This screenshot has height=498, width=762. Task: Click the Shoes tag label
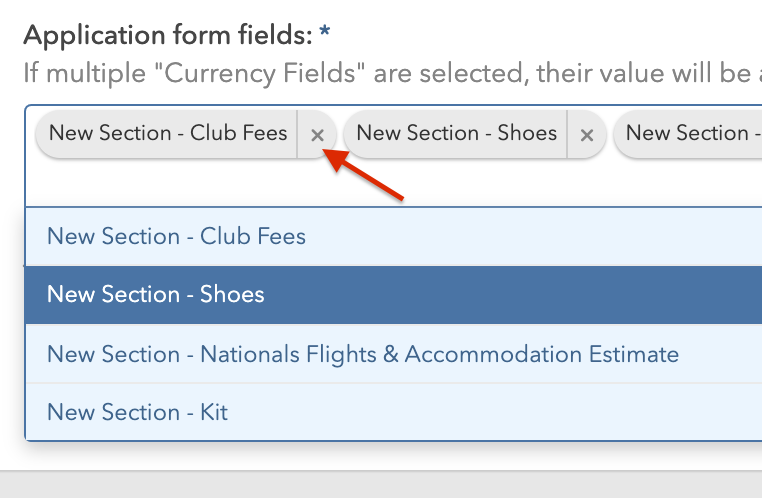[456, 133]
